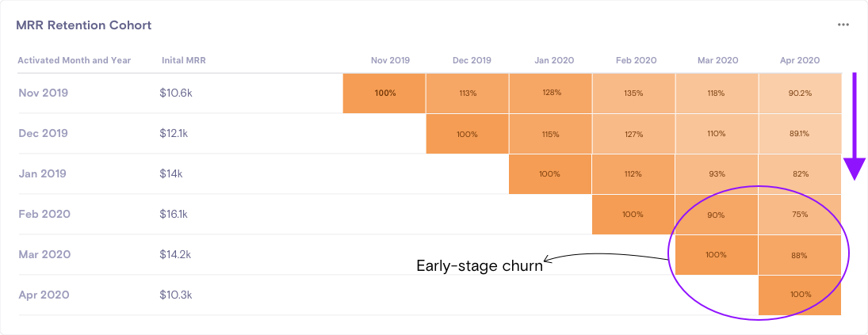Click the 75% retention cell
Screen dimensions: 868x335
(800, 214)
